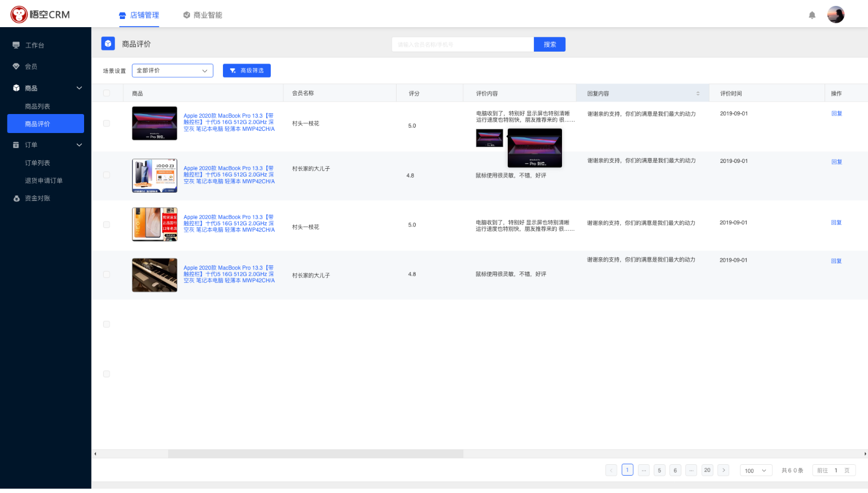This screenshot has width=868, height=493.
Task: Check the fourth row keyboard image checkbox
Action: pyautogui.click(x=106, y=275)
